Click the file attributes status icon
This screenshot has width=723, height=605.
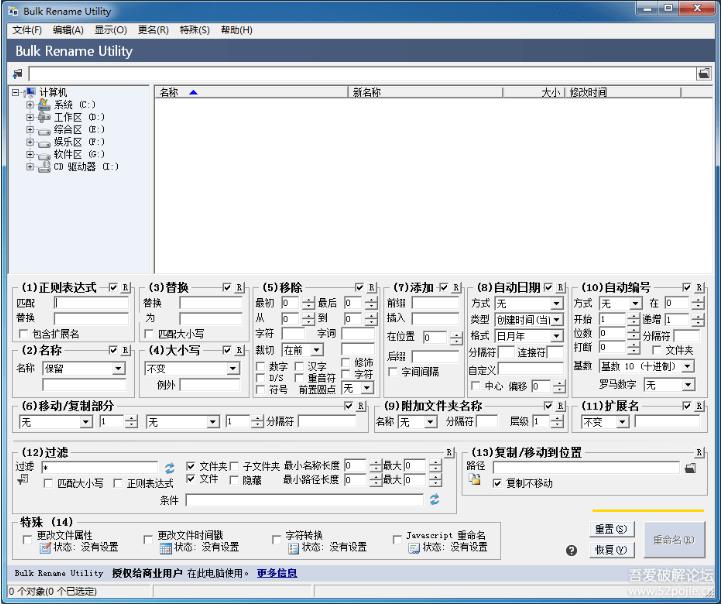45,548
